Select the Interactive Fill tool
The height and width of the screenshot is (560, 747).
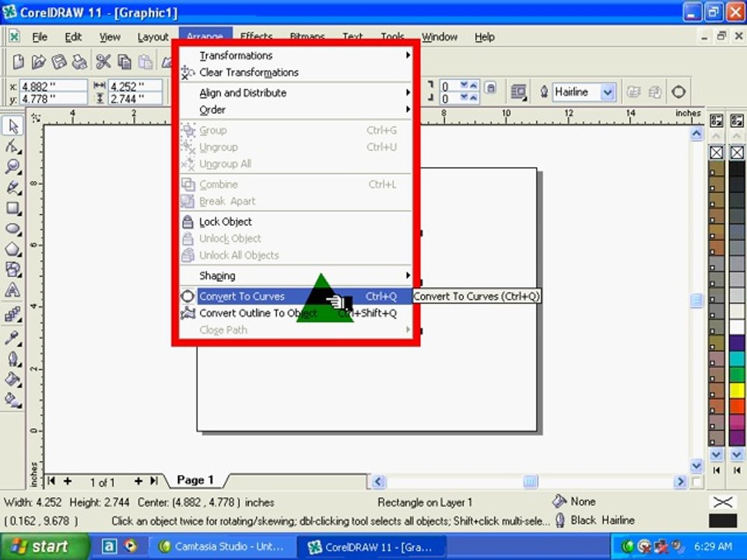click(13, 400)
